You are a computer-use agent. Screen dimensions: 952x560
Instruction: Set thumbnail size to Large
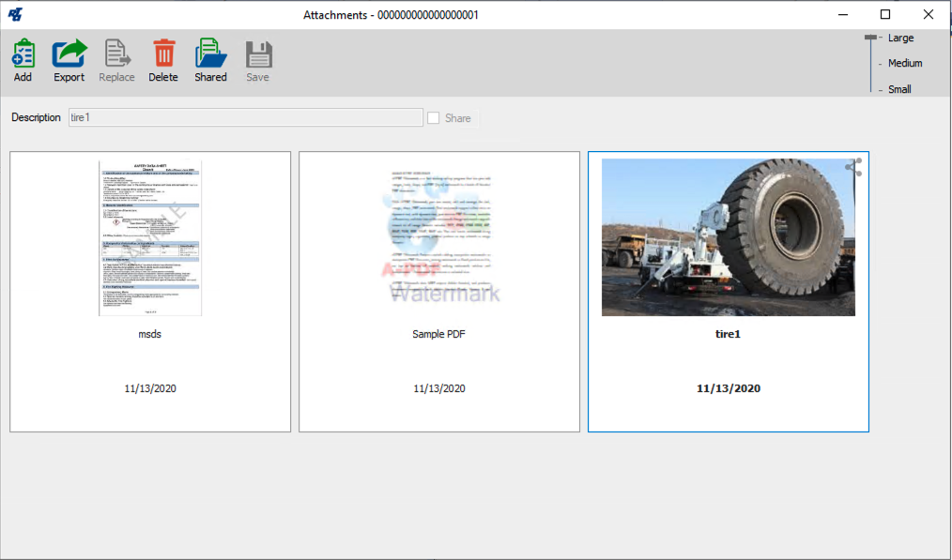click(x=899, y=38)
